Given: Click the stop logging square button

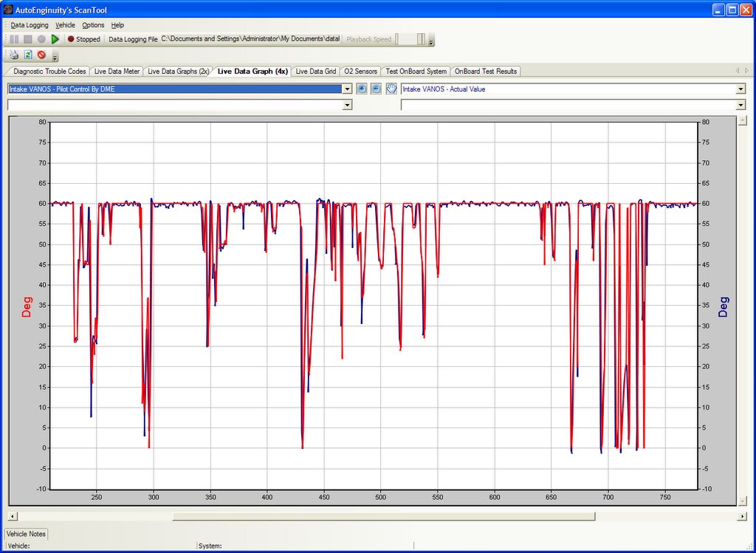Looking at the screenshot, I should click(x=28, y=39).
